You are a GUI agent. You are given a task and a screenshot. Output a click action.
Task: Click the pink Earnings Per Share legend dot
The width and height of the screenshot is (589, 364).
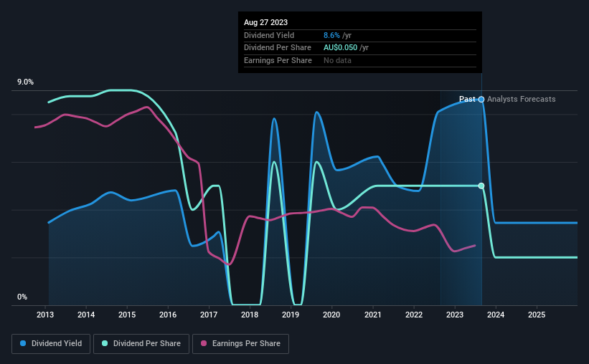[204, 343]
